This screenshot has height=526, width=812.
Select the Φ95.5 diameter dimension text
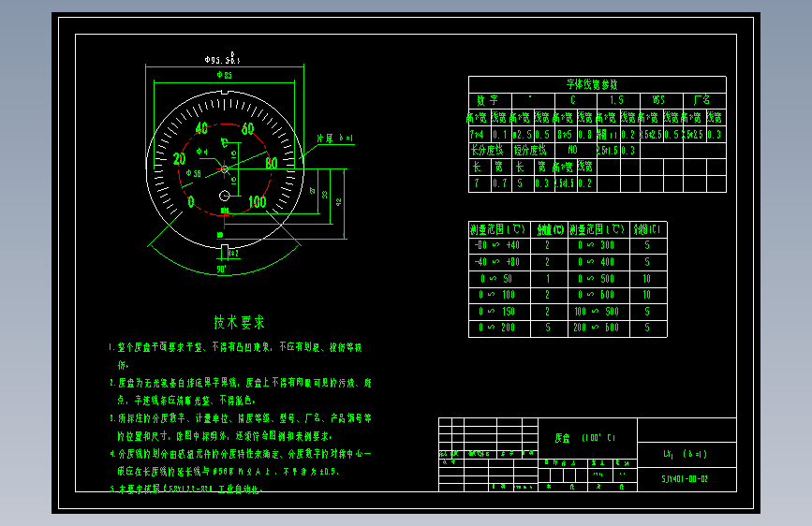click(222, 59)
